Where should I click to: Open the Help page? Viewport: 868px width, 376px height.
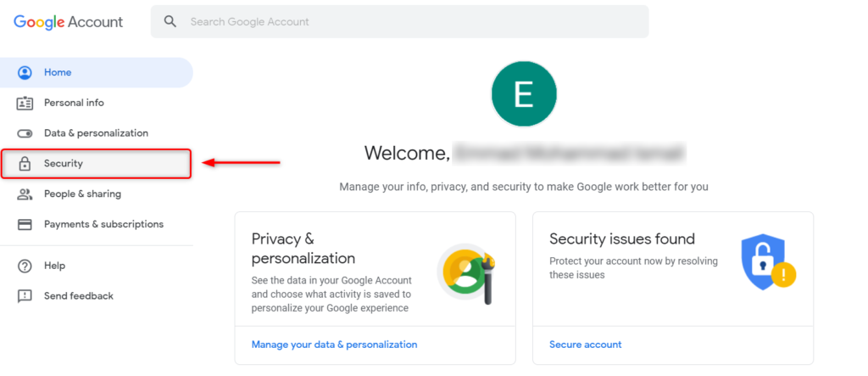coord(97,266)
